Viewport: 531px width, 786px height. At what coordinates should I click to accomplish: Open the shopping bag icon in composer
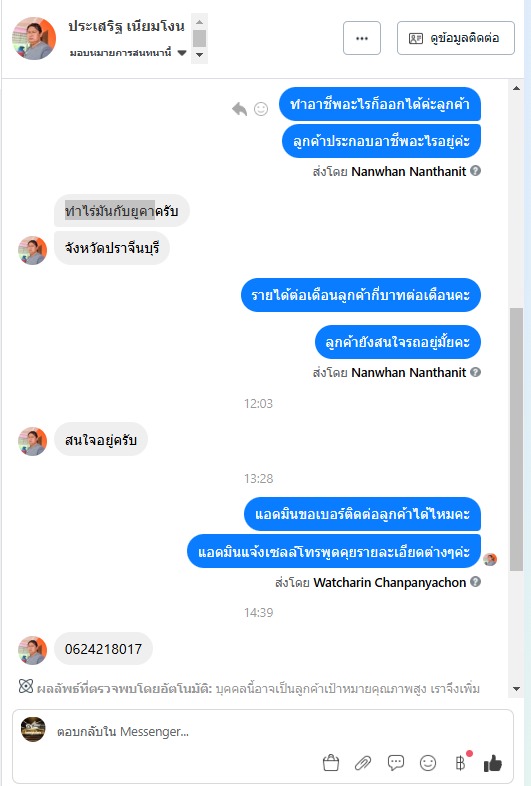[x=331, y=762]
